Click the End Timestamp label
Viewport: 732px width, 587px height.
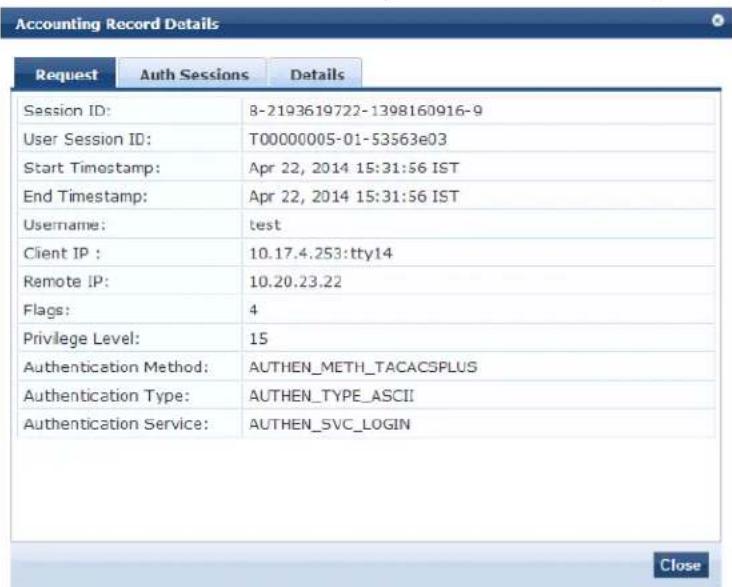pos(85,196)
